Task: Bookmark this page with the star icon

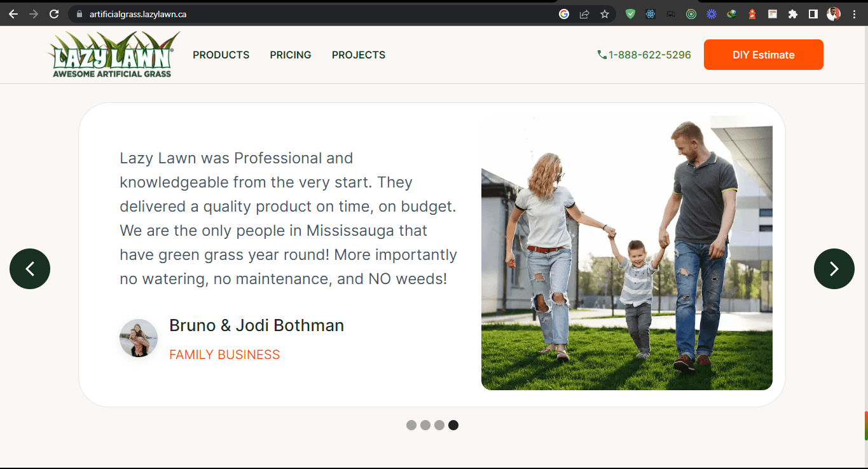Action: [605, 14]
